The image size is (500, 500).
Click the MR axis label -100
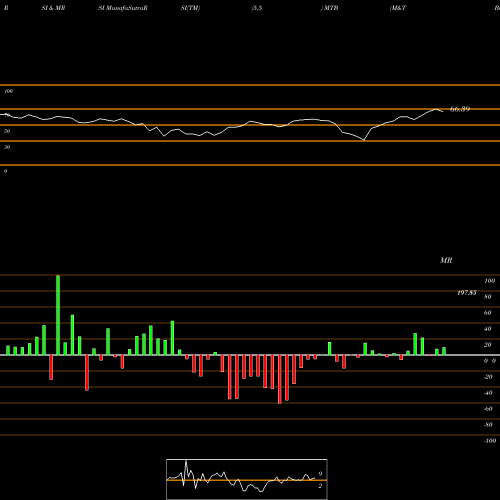490,441
